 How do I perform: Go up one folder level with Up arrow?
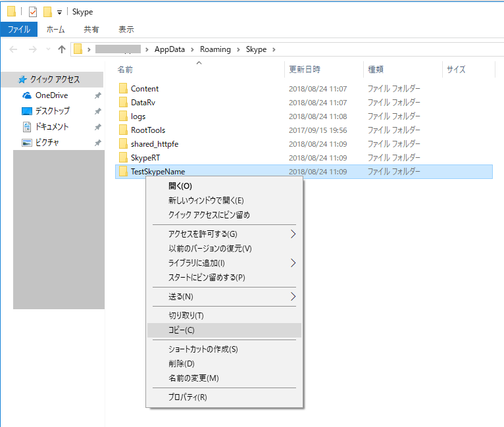point(62,49)
